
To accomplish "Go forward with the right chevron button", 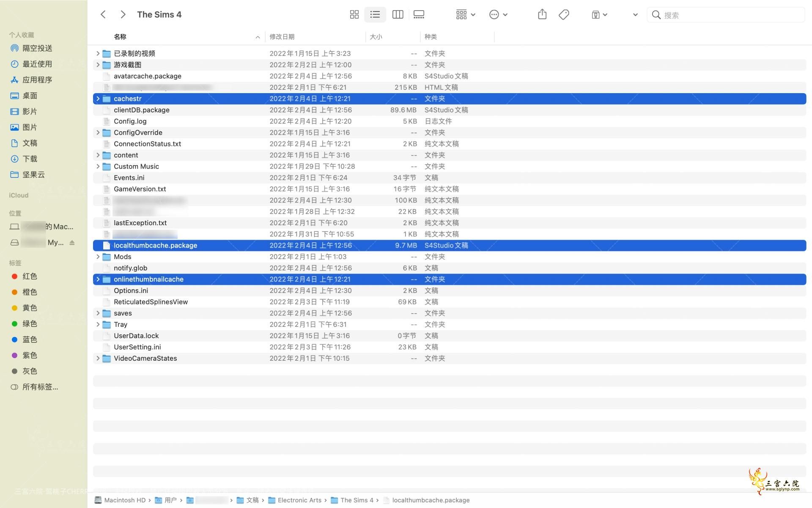I will click(123, 14).
